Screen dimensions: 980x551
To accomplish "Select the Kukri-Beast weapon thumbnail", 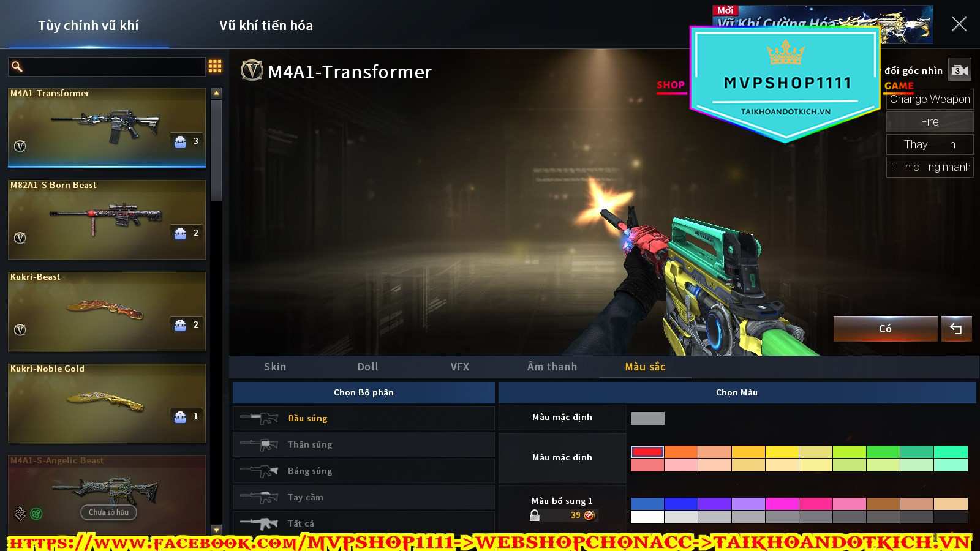I will (x=106, y=311).
